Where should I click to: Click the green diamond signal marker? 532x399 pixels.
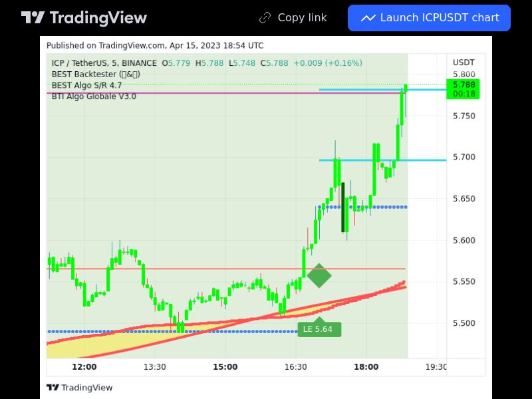point(319,275)
